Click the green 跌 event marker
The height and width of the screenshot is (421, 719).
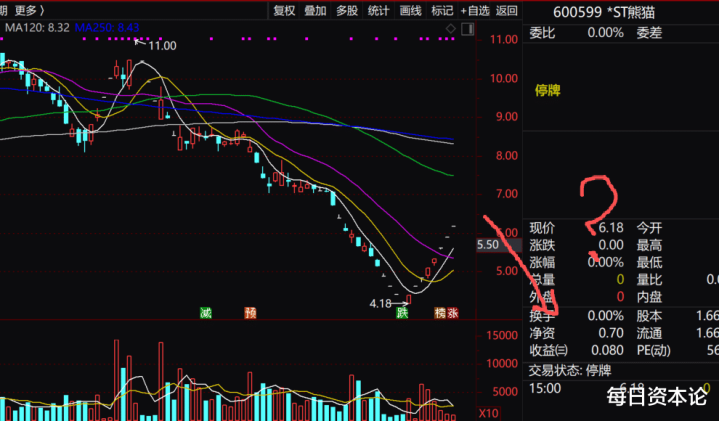click(x=402, y=313)
